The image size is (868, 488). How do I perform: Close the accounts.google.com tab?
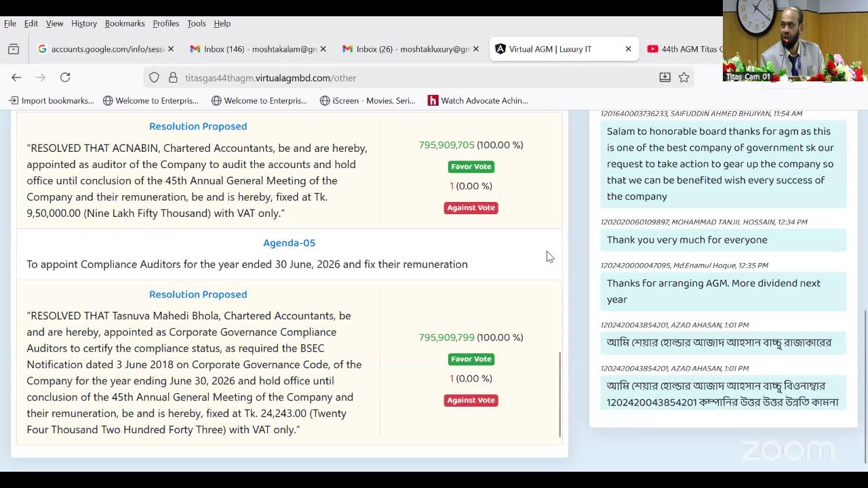[171, 49]
